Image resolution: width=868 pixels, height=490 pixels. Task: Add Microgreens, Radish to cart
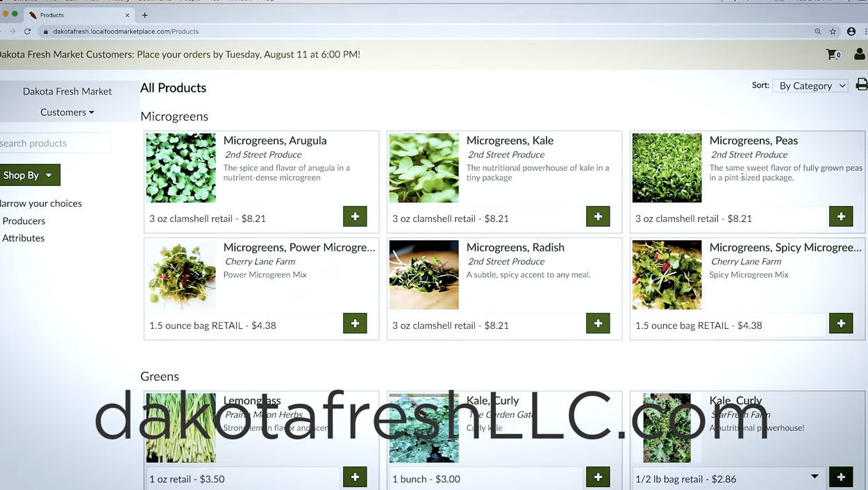tap(598, 323)
